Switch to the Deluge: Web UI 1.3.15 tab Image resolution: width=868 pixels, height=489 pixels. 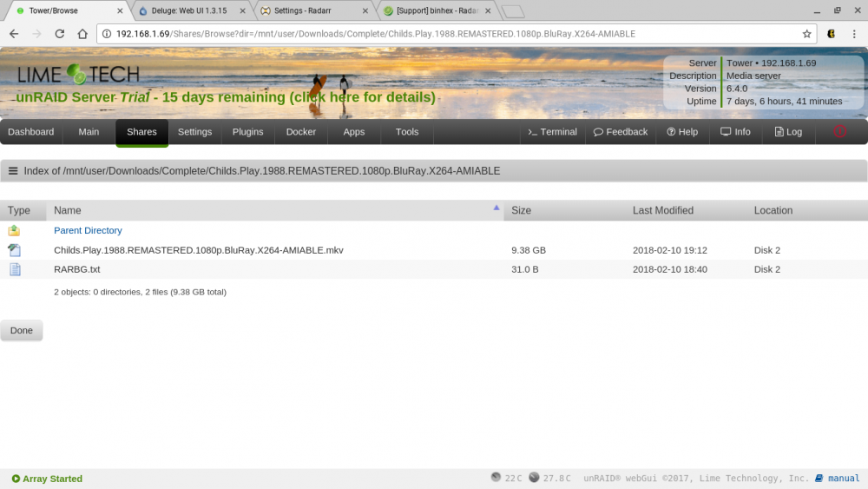[x=189, y=10]
